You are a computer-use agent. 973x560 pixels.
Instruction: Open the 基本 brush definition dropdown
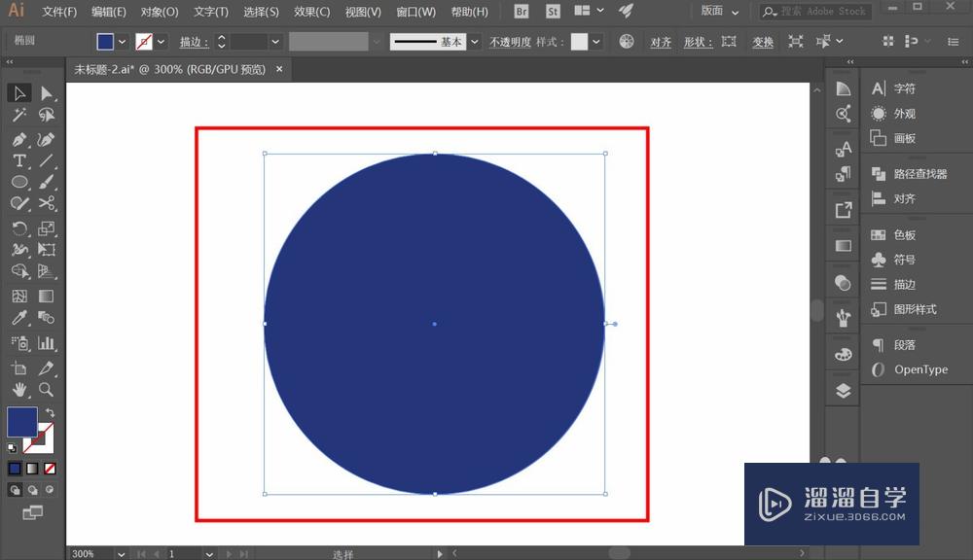click(x=475, y=42)
